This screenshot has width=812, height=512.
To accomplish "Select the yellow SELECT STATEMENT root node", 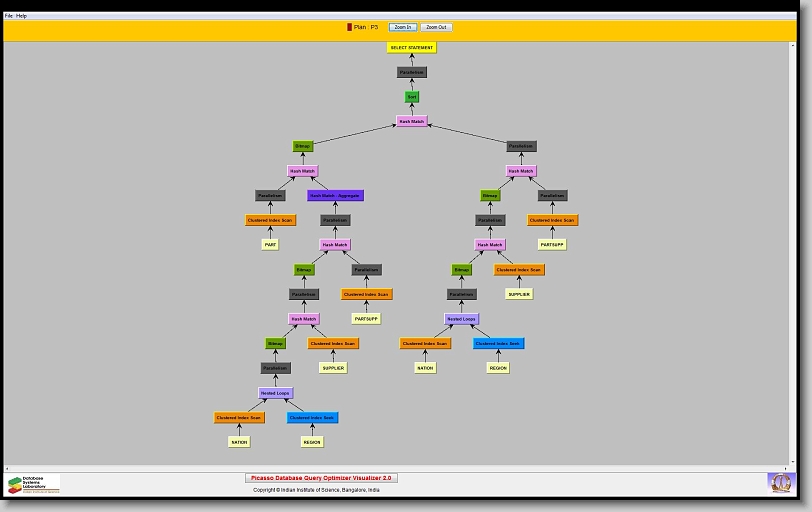I will [x=412, y=48].
